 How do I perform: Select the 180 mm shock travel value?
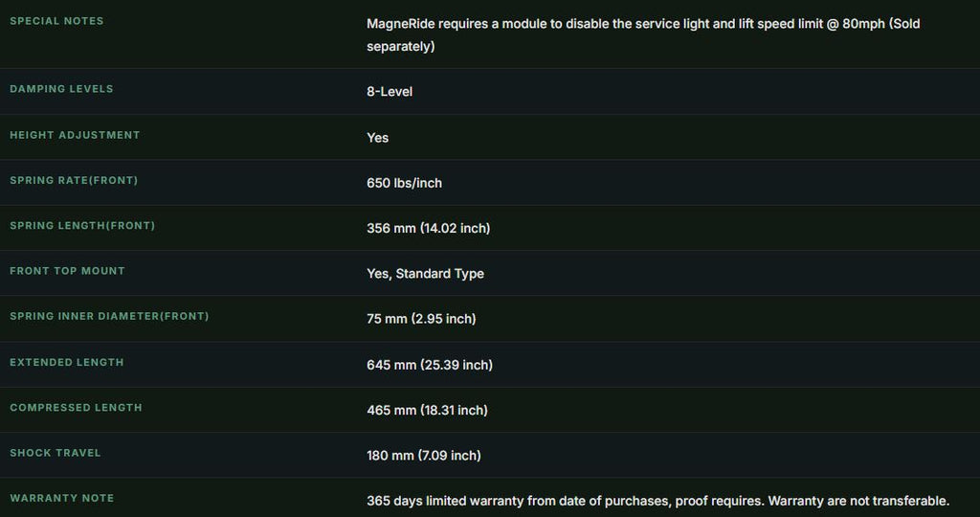point(424,455)
